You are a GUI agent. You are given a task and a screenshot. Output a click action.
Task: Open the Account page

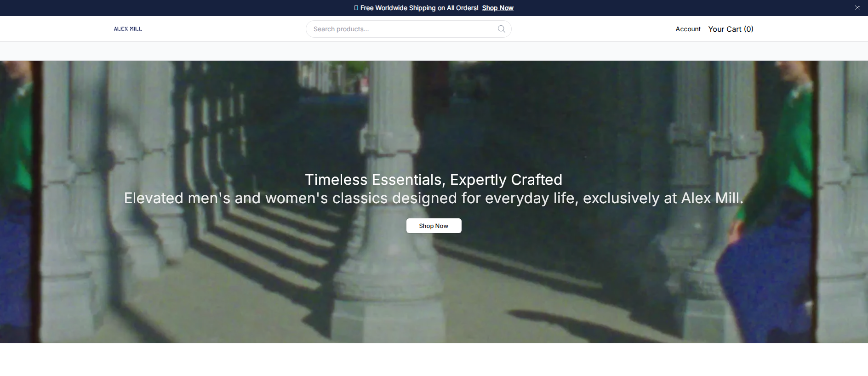(688, 29)
